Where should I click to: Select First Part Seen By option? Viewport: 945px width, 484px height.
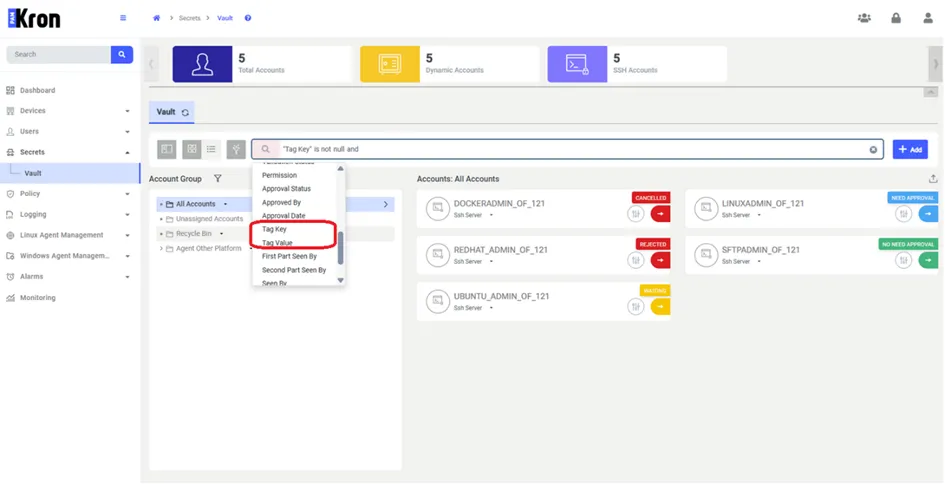(x=289, y=256)
